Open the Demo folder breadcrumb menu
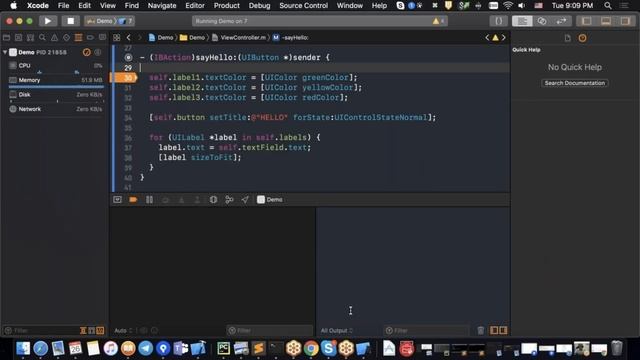640x360 pixels. coord(193,38)
